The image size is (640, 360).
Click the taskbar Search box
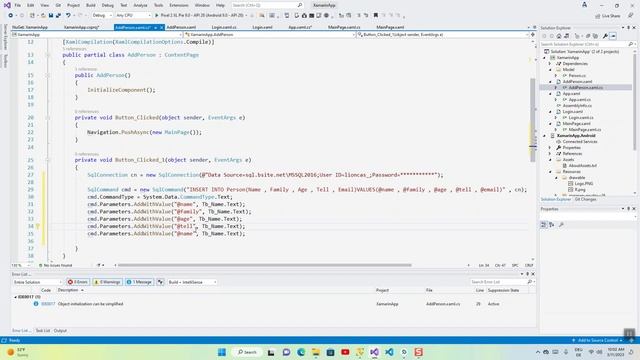pyautogui.click(x=247, y=352)
